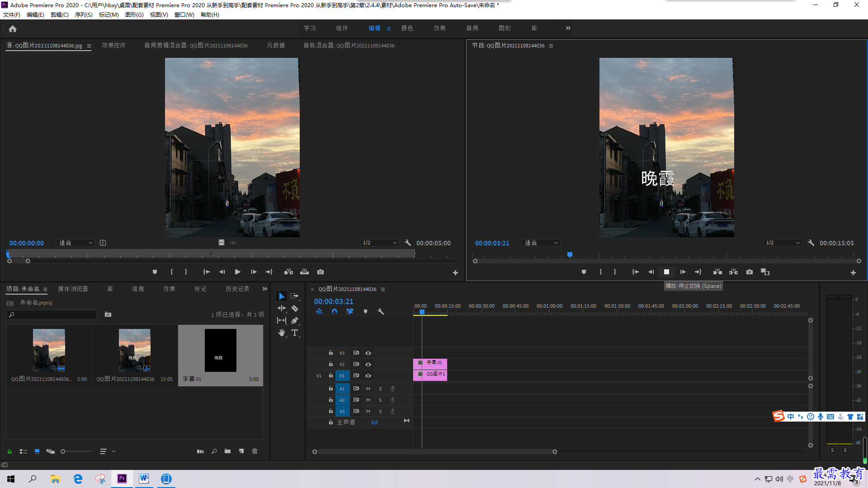
Task: Click 00:00:03:21 timecode in timeline panel
Action: [334, 302]
